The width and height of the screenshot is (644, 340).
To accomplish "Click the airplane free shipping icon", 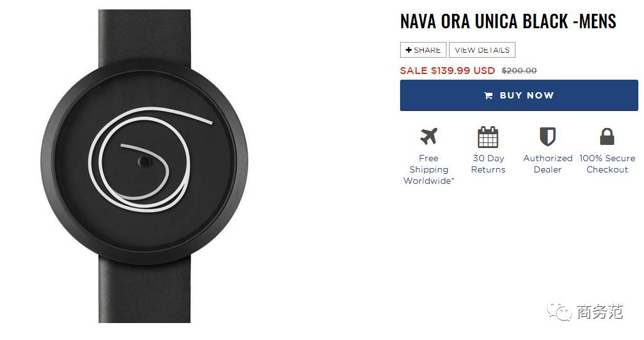I will point(428,136).
